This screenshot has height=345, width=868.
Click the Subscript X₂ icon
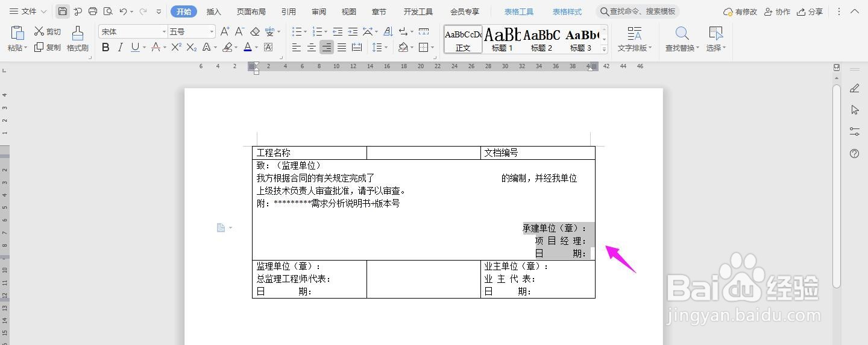192,47
